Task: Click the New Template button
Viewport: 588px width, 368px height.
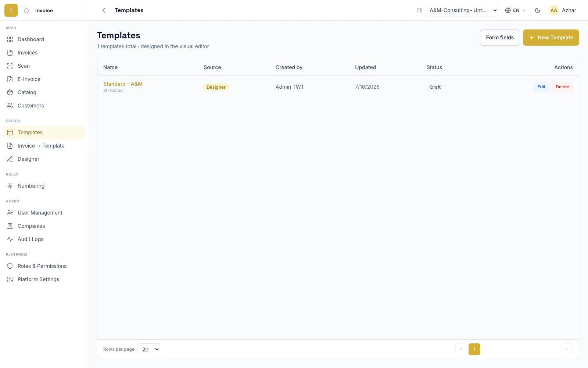Action: [x=551, y=38]
